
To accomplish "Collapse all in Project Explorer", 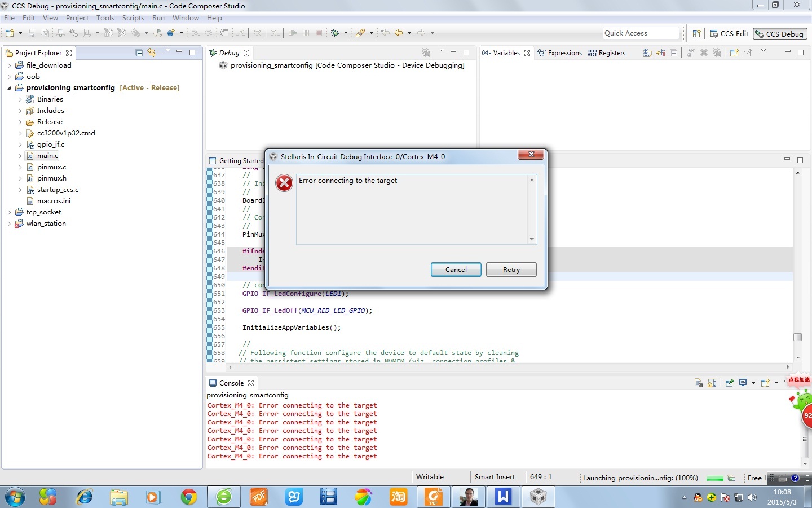I will click(x=139, y=52).
